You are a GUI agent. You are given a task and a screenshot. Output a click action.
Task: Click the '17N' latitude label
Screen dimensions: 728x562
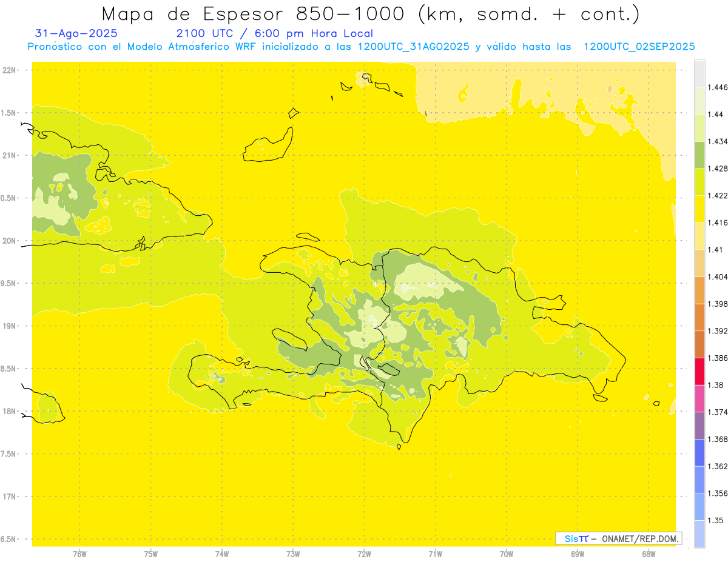point(9,497)
